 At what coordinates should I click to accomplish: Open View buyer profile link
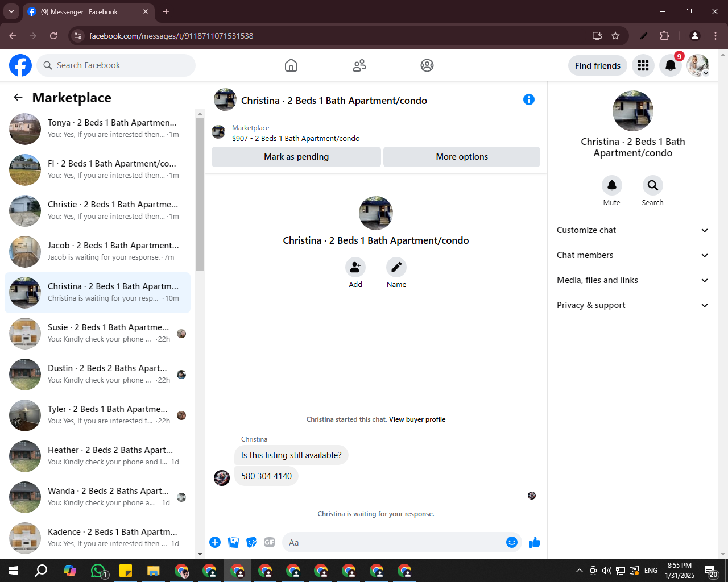tap(417, 419)
